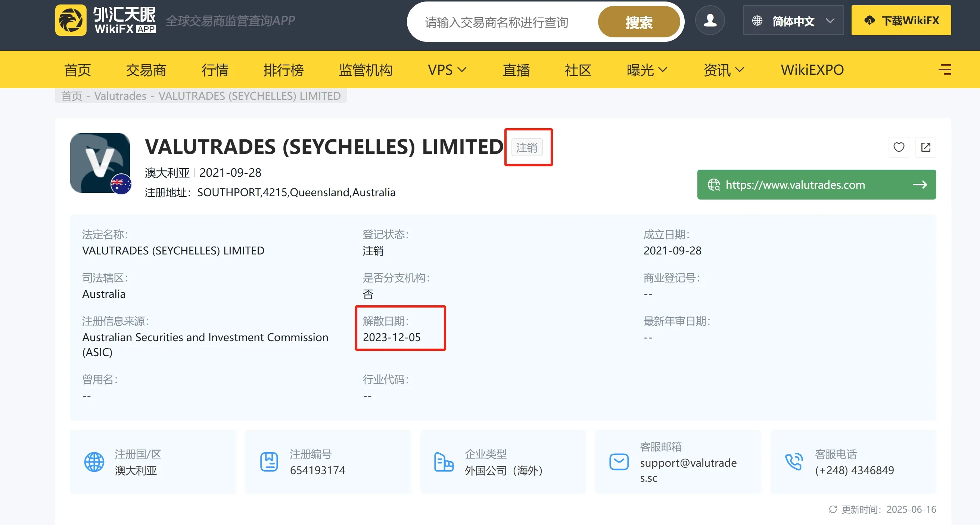Open the 简体中文 language dropdown

(793, 21)
